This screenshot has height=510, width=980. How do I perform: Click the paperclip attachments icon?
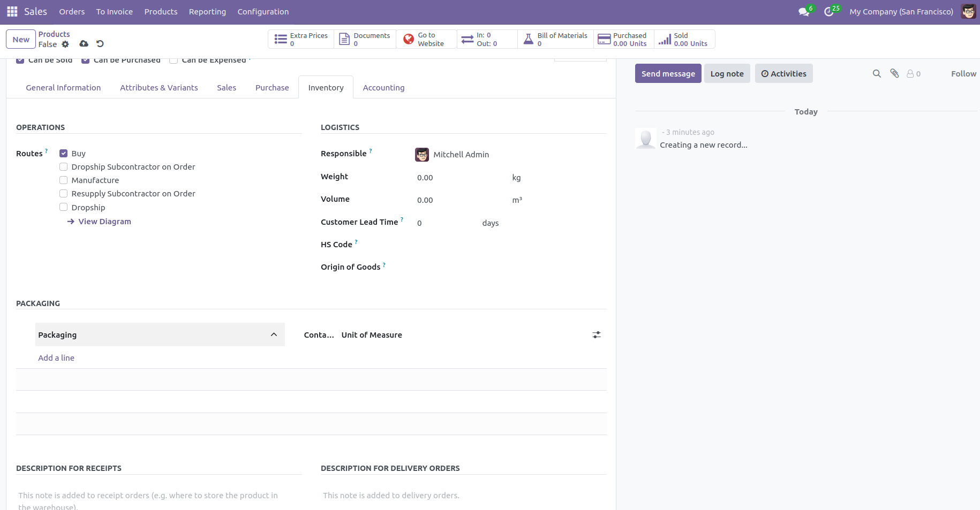(x=894, y=74)
